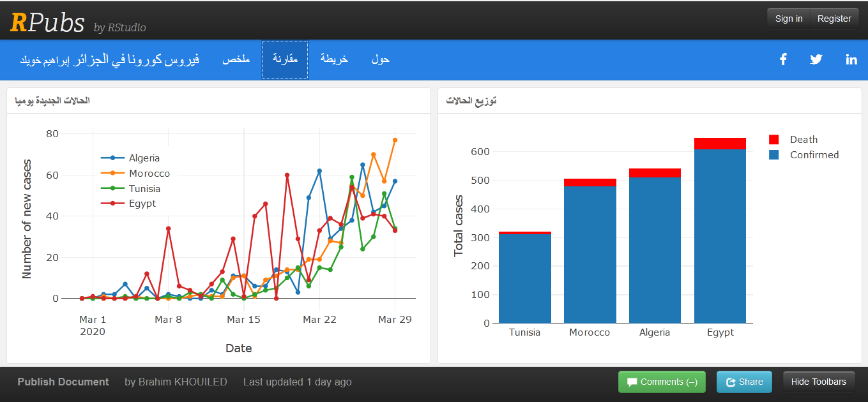Screen dimensions: 868x402
Task: Click the Sign in button
Action: [x=788, y=19]
